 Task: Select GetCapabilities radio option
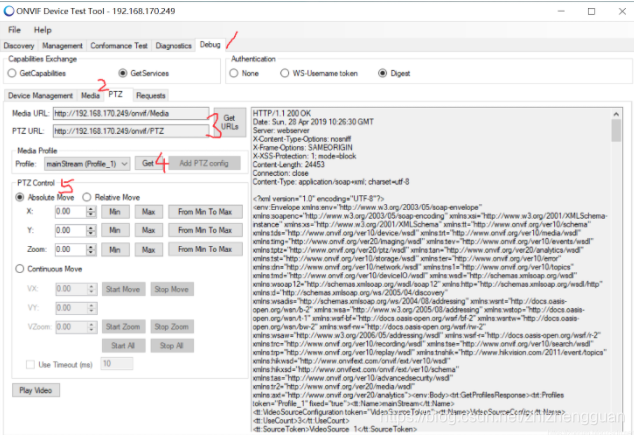pyautogui.click(x=37, y=73)
